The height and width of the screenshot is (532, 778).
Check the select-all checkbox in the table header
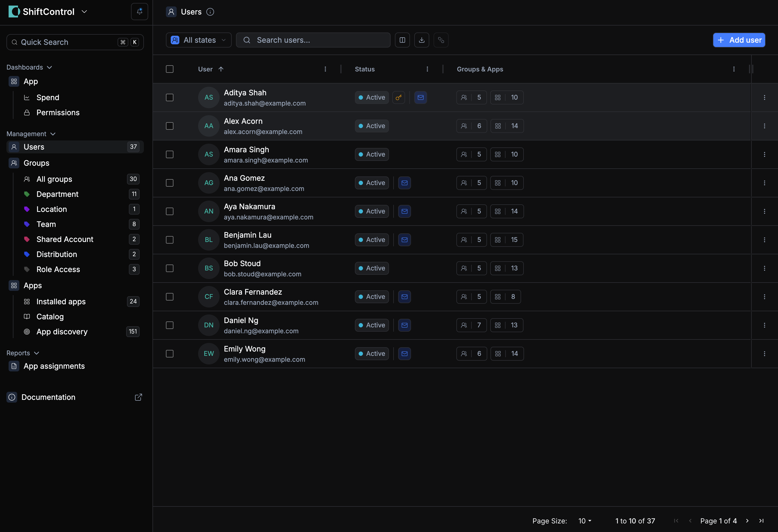pos(169,69)
